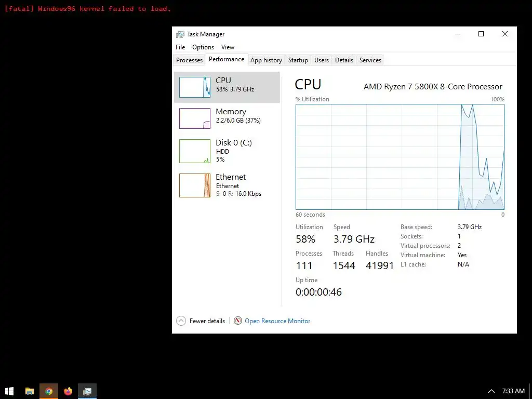
Task: Click the Handles count 41991
Action: 380,265
